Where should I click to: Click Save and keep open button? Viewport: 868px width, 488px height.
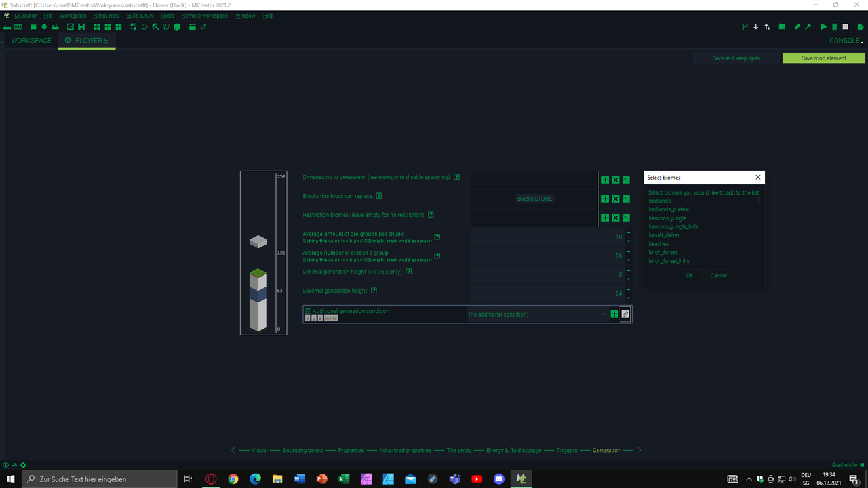736,58
